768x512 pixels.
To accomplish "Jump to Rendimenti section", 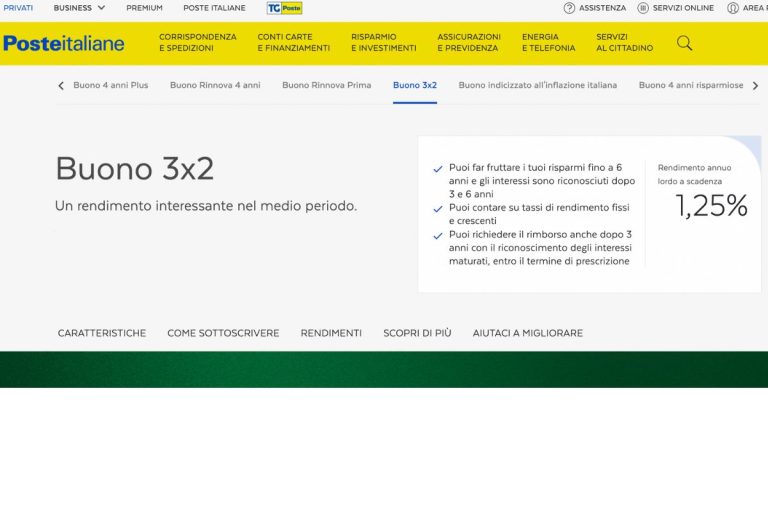I will [331, 333].
